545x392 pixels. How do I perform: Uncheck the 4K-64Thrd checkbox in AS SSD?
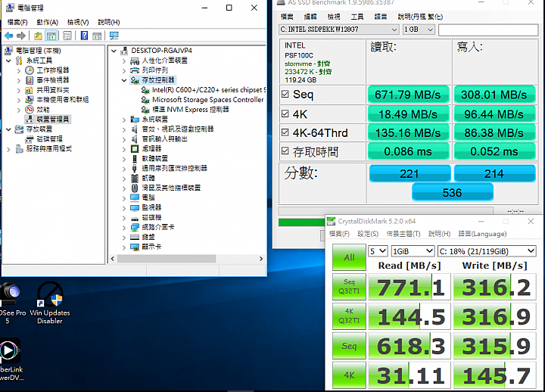[x=285, y=132]
